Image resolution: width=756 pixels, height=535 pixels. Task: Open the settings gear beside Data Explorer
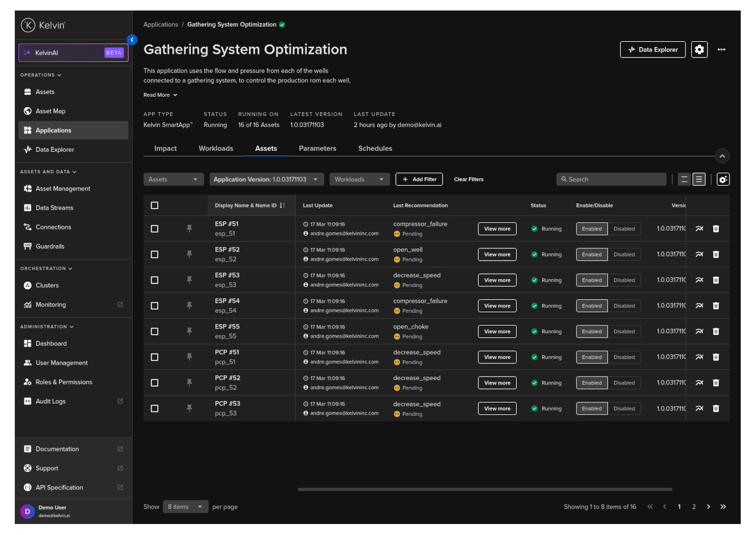coord(699,50)
